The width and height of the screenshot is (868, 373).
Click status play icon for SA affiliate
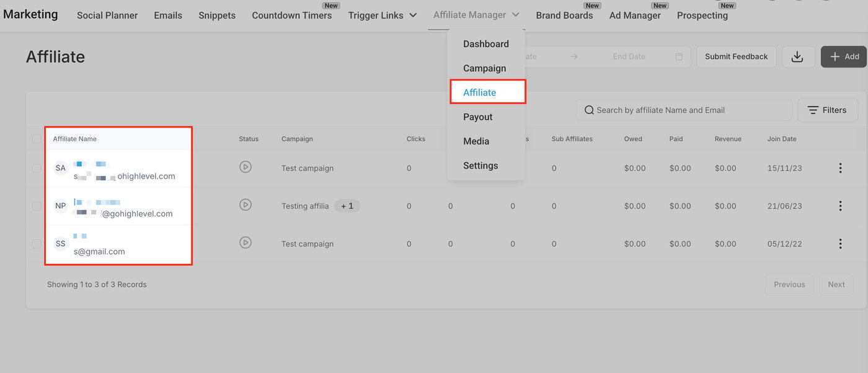(246, 167)
